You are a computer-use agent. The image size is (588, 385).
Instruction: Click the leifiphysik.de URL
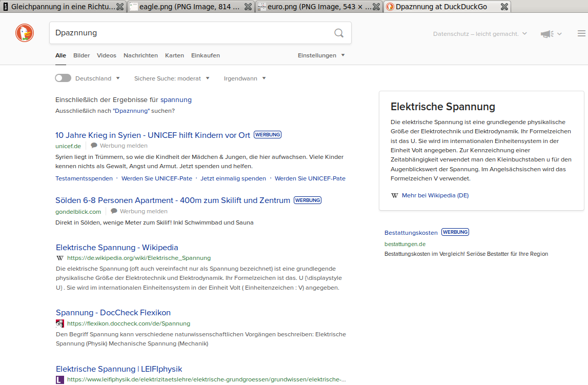(x=206, y=379)
